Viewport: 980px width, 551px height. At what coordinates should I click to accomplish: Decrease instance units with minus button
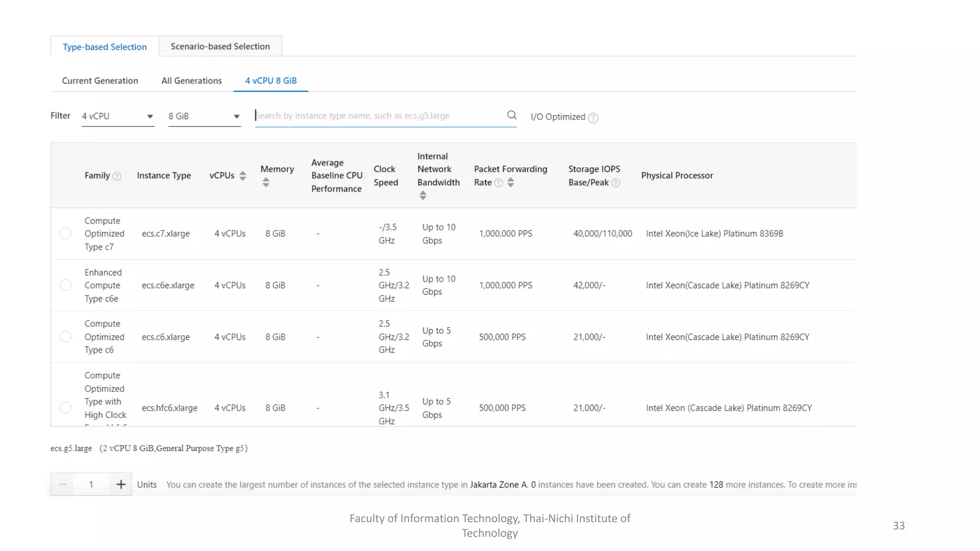point(63,485)
